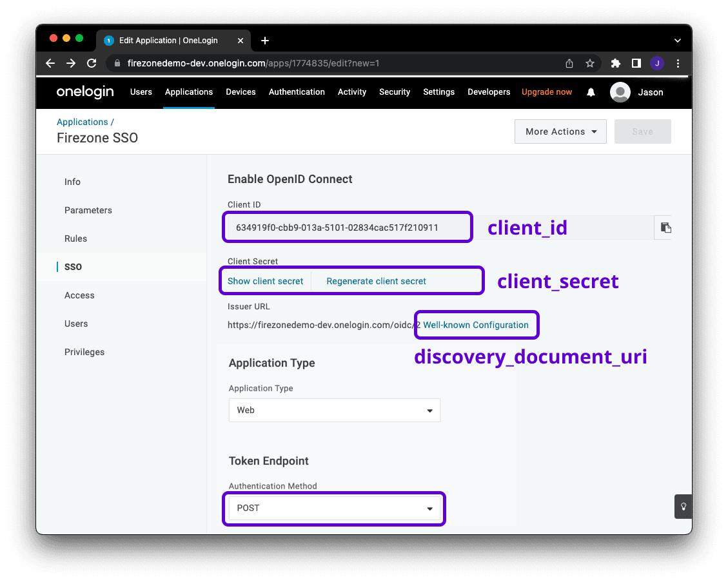The image size is (728, 582).
Task: Click Regenerate client secret
Action: tap(376, 281)
